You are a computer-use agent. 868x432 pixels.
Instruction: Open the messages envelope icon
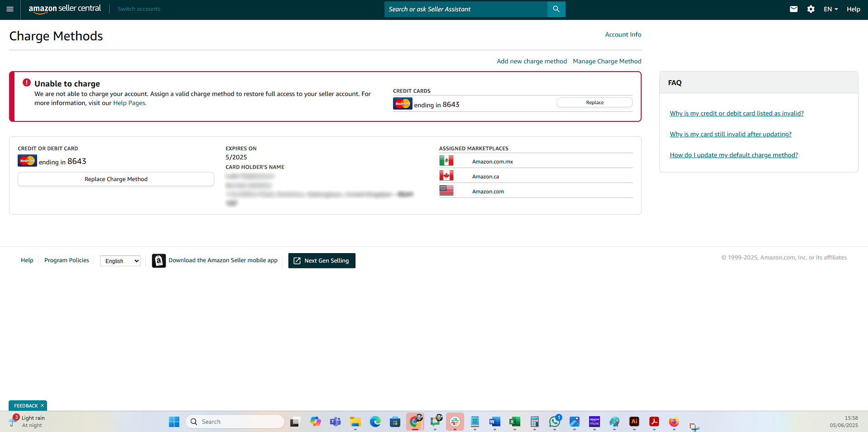793,9
